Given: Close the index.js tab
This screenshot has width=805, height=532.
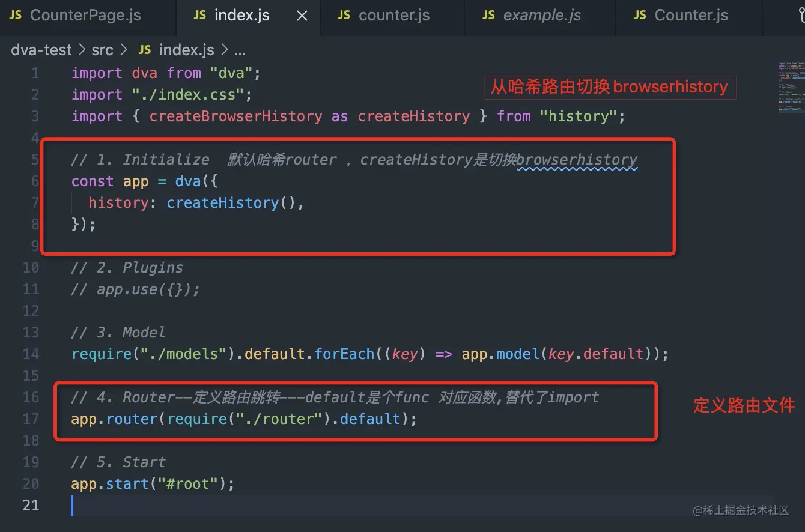Looking at the screenshot, I should 302,16.
